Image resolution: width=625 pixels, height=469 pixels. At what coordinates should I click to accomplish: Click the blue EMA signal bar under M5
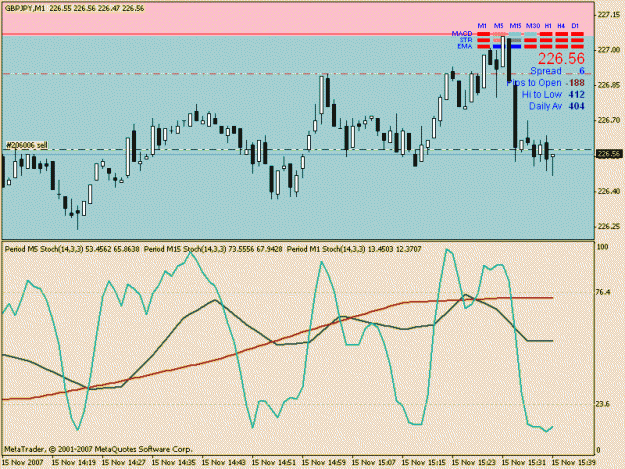click(497, 47)
